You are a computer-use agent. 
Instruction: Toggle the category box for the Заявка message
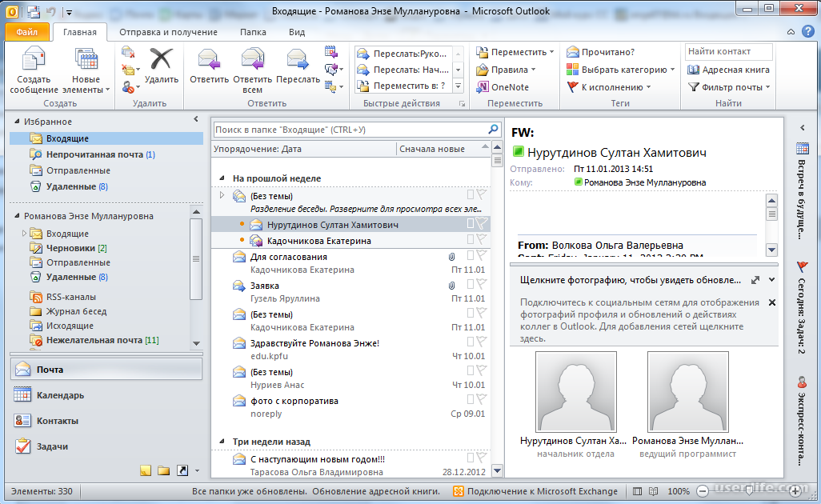[x=471, y=284]
